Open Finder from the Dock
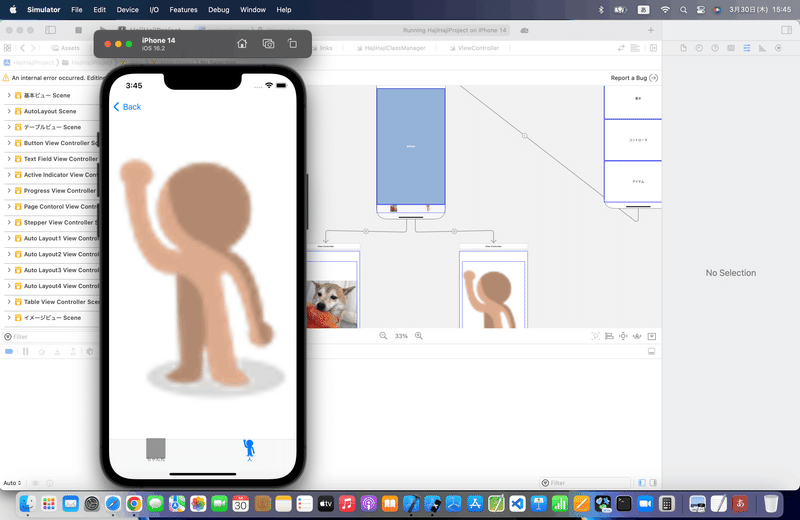800x520 pixels. point(27,504)
